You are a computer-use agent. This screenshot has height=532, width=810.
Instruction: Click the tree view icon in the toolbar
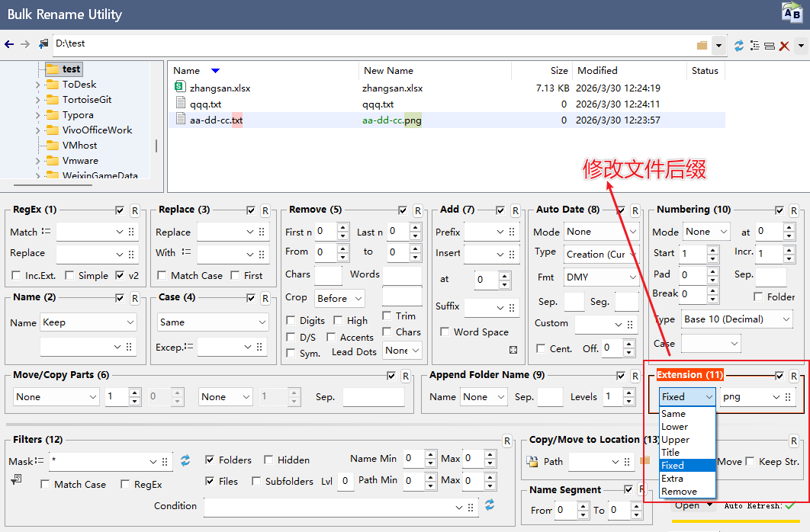(755, 46)
